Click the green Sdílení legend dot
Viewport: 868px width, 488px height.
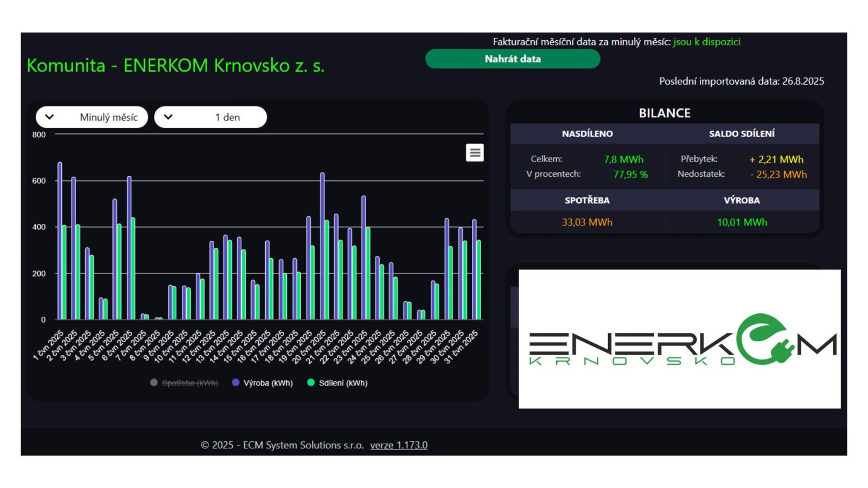point(311,382)
